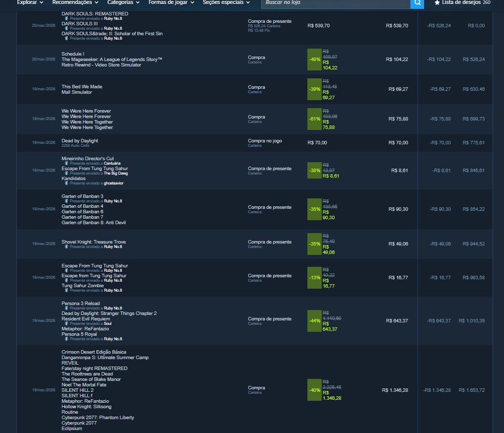The width and height of the screenshot is (504, 433).
Task: Click wallet balance R$ 1.010,35
Action: click(x=472, y=320)
